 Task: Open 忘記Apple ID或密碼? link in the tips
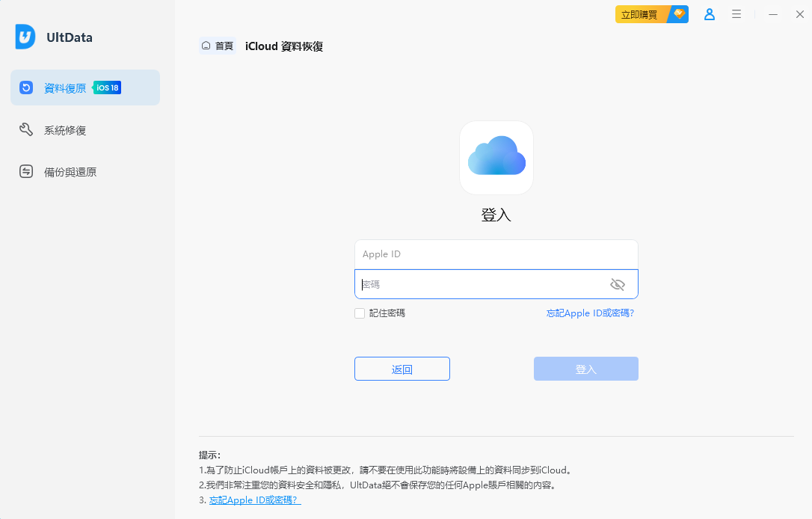tap(255, 500)
